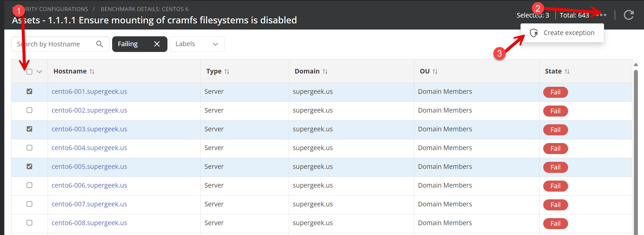
Task: Go to Benchmark Details: CentOS 6 breadcrumb
Action: point(144,9)
